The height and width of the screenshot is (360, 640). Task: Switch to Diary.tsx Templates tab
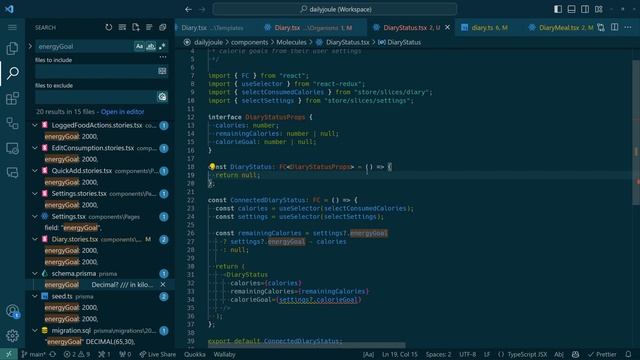(213, 27)
